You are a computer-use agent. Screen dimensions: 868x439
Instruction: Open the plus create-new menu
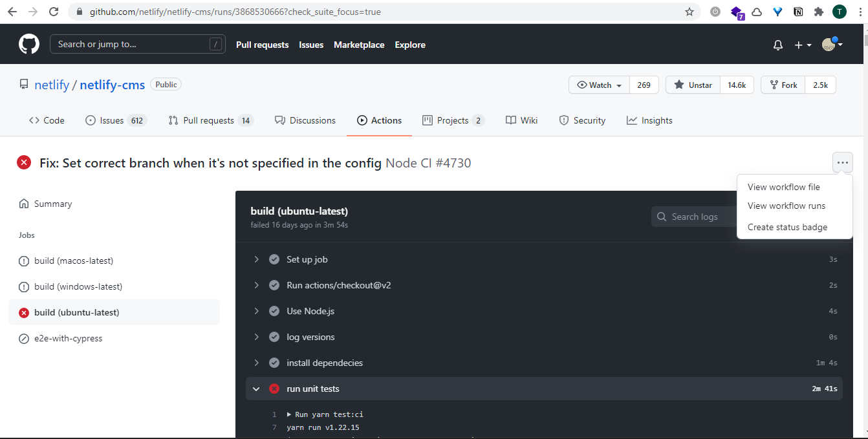(x=803, y=45)
